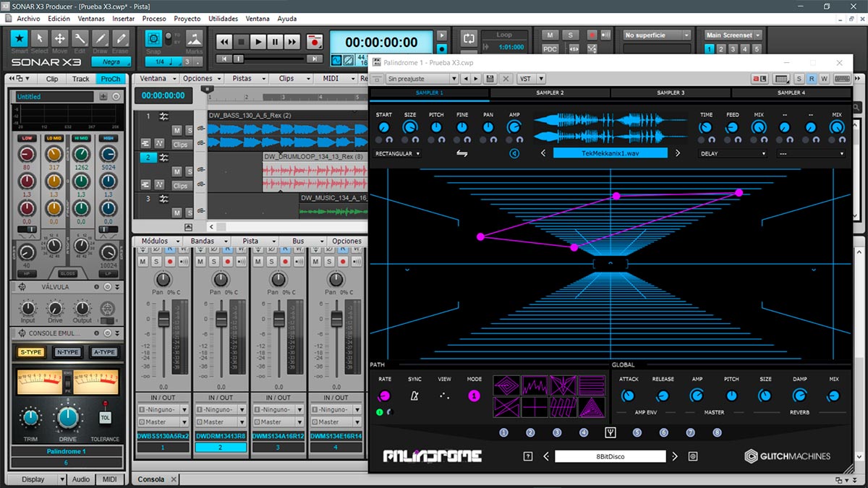Open the Módulos dropdown in console
The height and width of the screenshot is (488, 868).
[158, 241]
